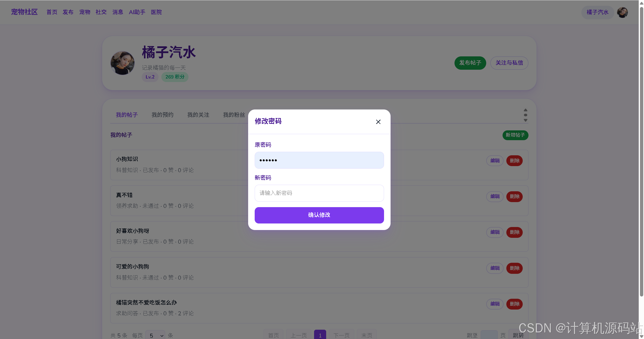Viewport: 644px width, 339px height.
Task: Open the 医院 navigation item
Action: 156,12
